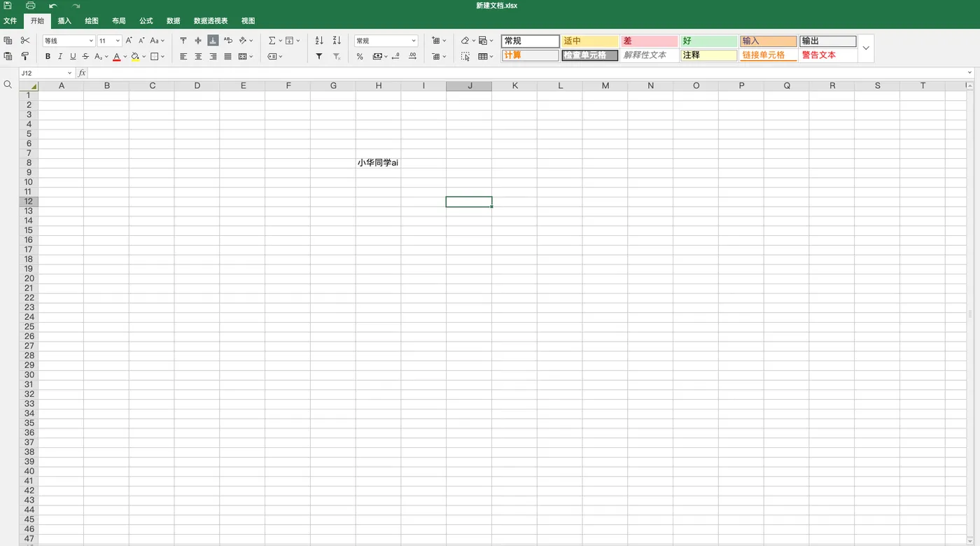Sort descending Z to A
Viewport: 980px width, 546px height.
pos(337,41)
